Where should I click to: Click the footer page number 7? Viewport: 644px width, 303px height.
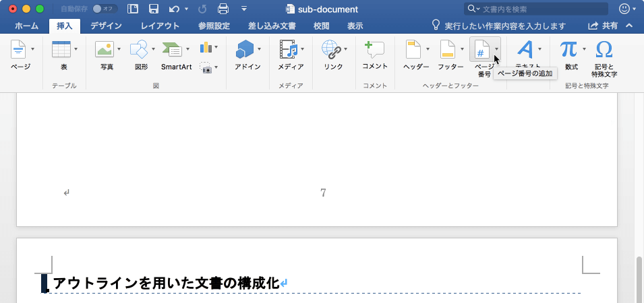tap(323, 193)
